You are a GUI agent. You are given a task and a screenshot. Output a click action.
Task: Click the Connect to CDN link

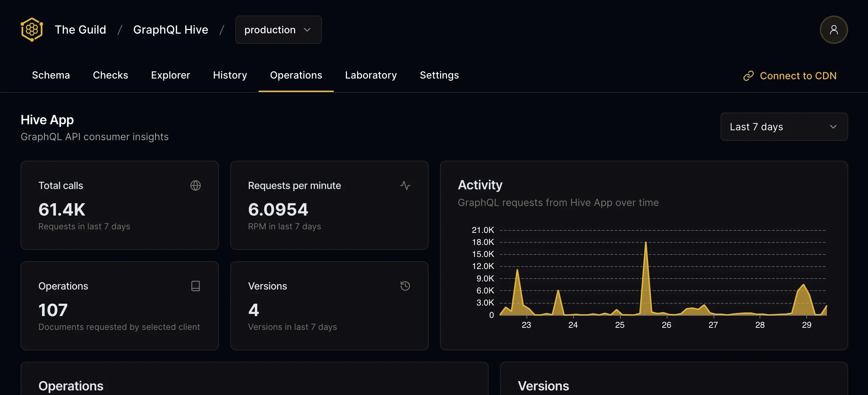coord(798,76)
